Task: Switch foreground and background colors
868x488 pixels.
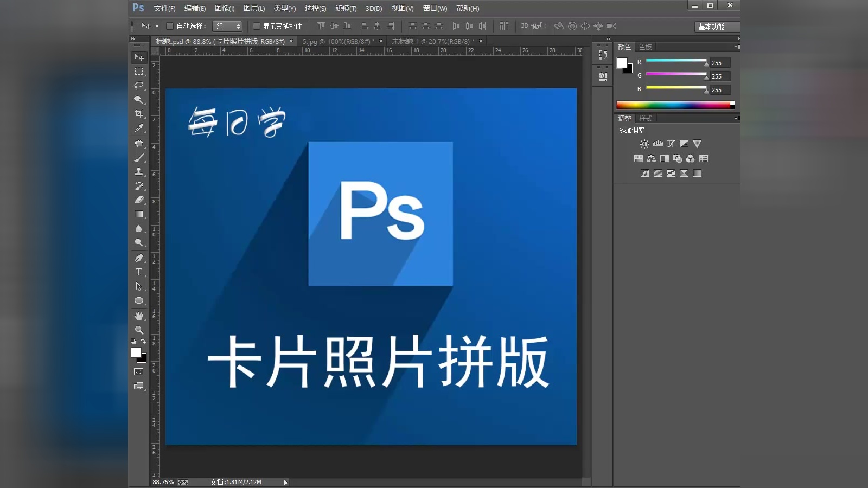Action: [x=143, y=341]
